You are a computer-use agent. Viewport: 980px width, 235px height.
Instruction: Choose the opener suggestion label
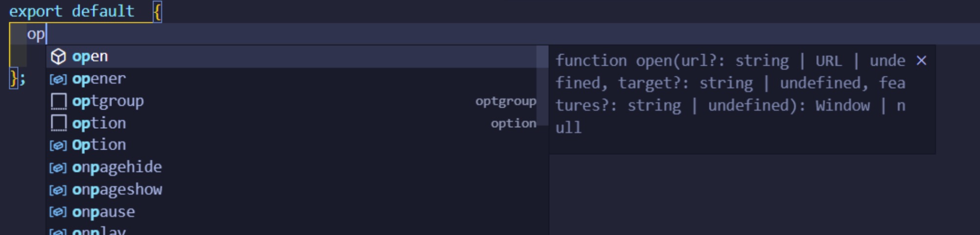(x=99, y=79)
